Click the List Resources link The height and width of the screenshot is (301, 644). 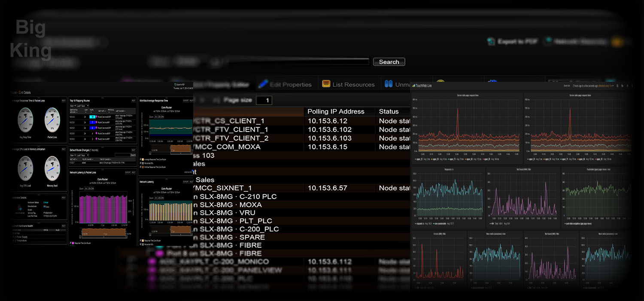tap(353, 85)
